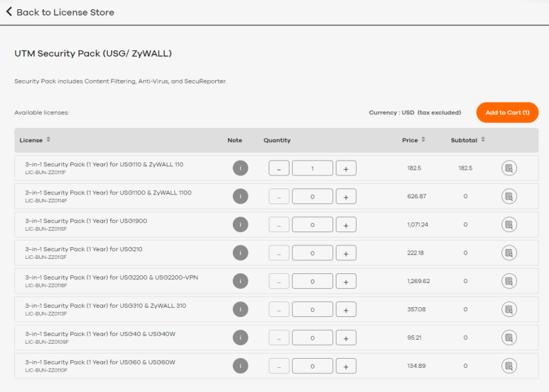Open note info for USG310 & ZyWALL 310
The height and width of the screenshot is (392, 549).
pyautogui.click(x=241, y=309)
